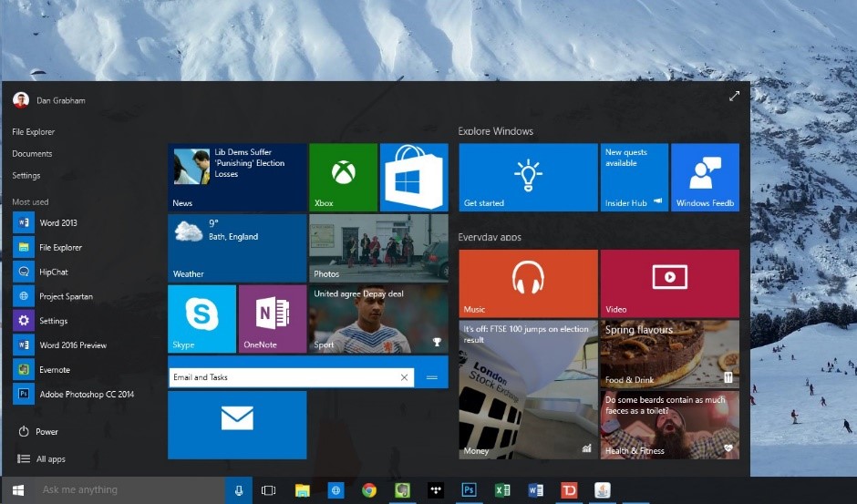Open Documents from the Start menu
This screenshot has width=857, height=504.
(32, 154)
